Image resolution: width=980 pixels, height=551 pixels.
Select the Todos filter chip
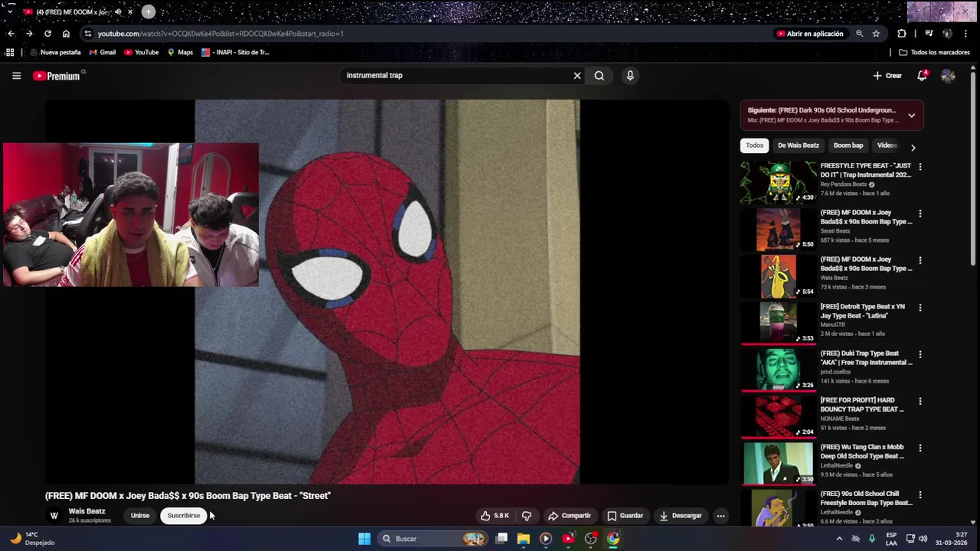tap(755, 145)
